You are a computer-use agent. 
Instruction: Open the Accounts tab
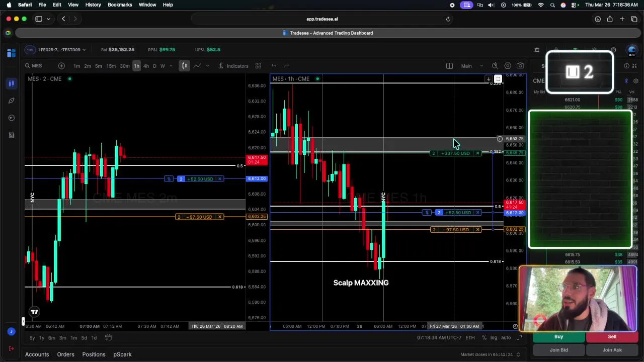coord(37,354)
